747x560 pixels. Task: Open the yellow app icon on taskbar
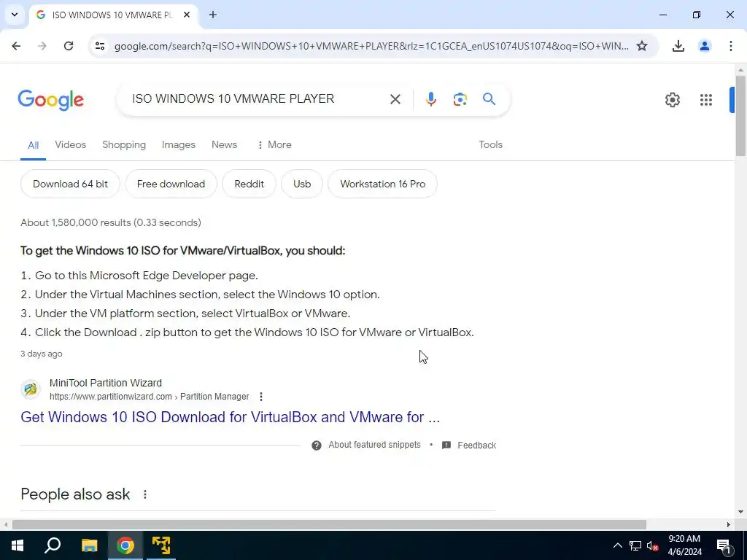[161, 545]
